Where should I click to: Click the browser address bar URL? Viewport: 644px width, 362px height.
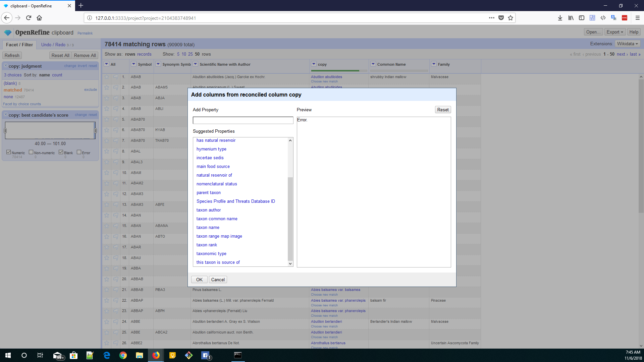coord(146,18)
